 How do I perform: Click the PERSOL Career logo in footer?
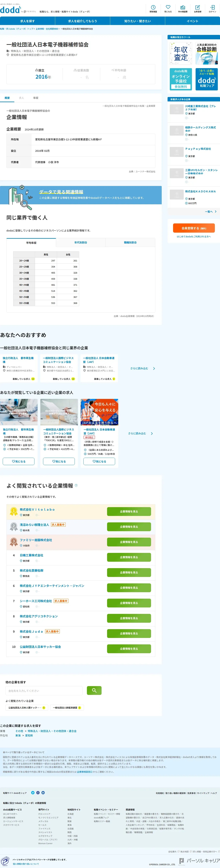199,861
